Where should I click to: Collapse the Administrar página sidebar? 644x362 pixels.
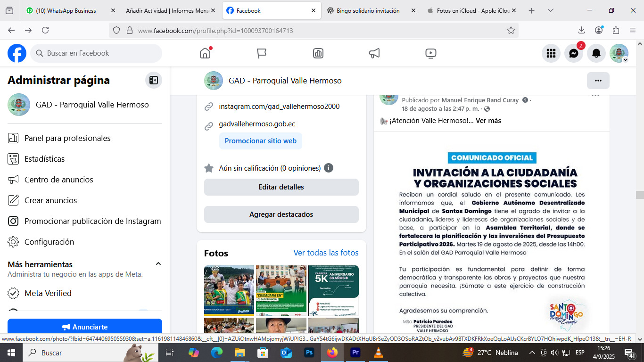[153, 80]
